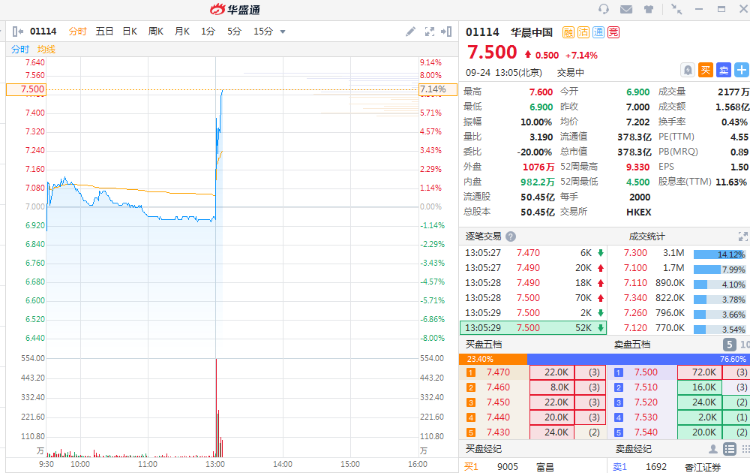Select bid level 5 price 7.430
The width and height of the screenshot is (750, 473).
498,432
